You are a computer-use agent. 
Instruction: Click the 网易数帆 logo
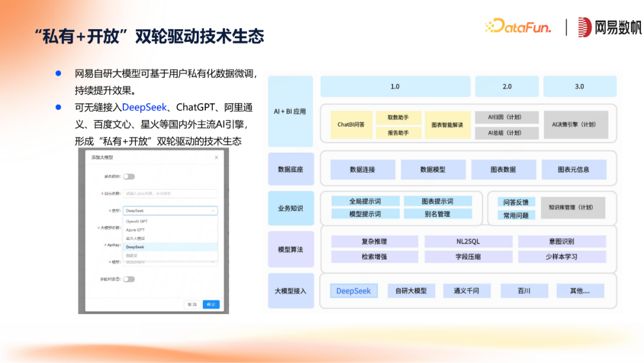tap(609, 27)
